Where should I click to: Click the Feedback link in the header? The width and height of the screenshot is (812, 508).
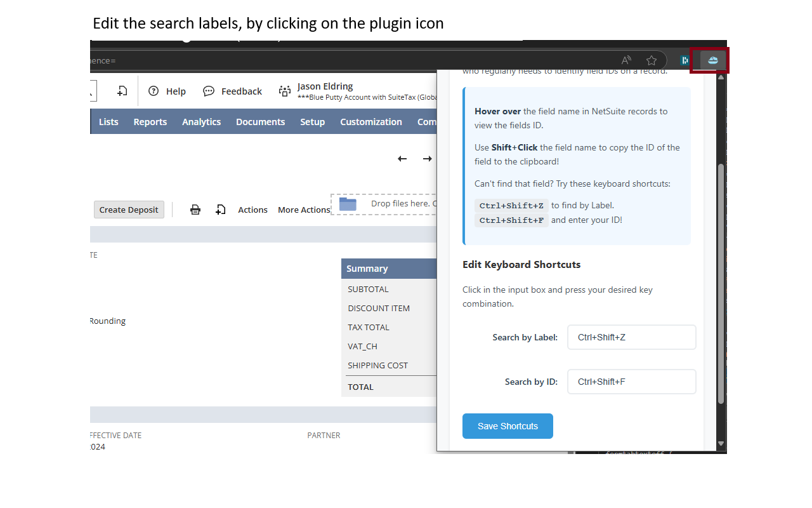click(x=242, y=91)
